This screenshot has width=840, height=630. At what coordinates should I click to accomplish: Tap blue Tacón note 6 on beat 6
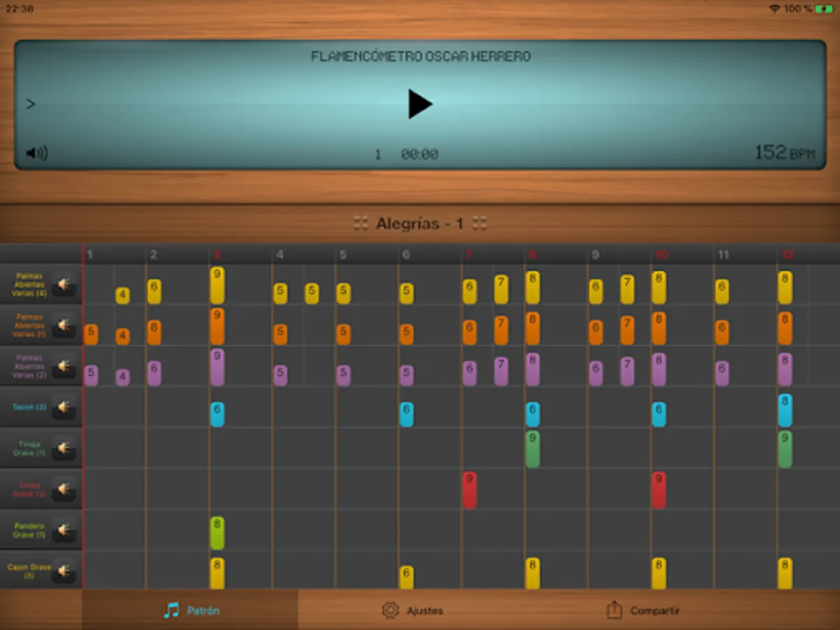pos(406,414)
